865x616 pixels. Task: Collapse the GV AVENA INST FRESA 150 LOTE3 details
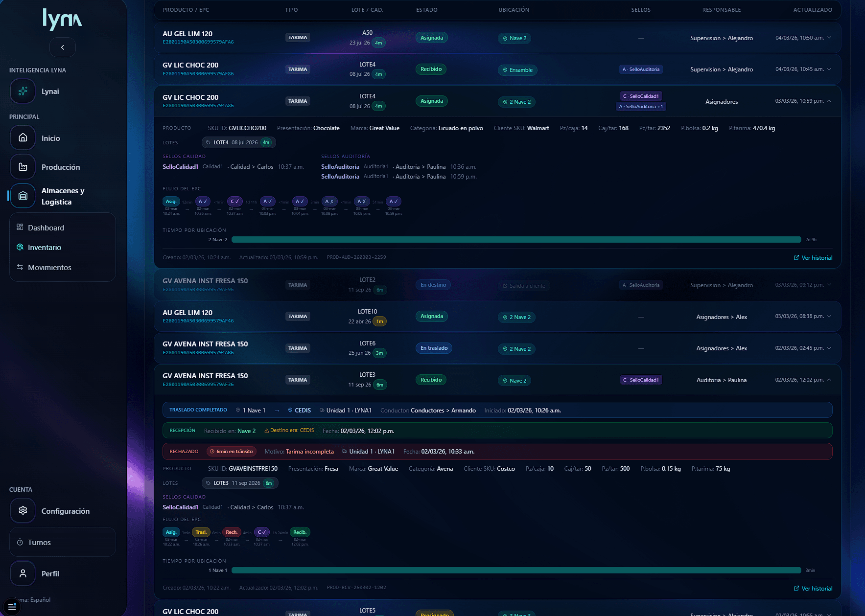click(x=828, y=380)
